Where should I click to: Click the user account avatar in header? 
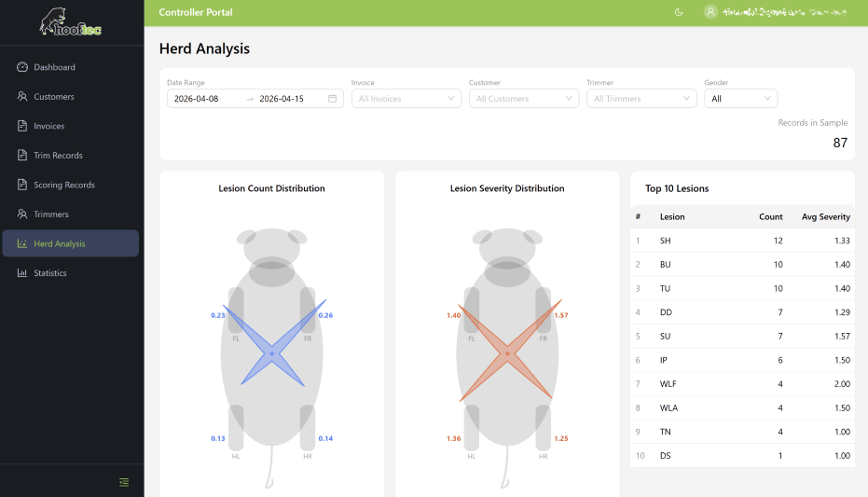711,12
